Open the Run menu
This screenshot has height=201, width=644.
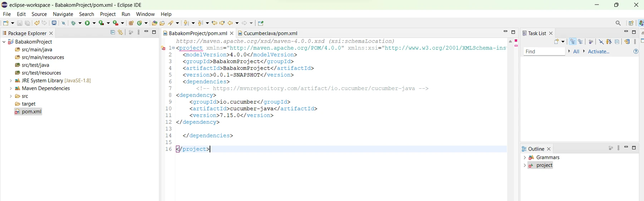[x=126, y=14]
